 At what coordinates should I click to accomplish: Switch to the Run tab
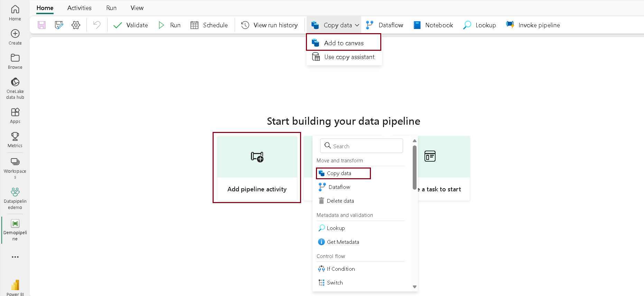[111, 8]
